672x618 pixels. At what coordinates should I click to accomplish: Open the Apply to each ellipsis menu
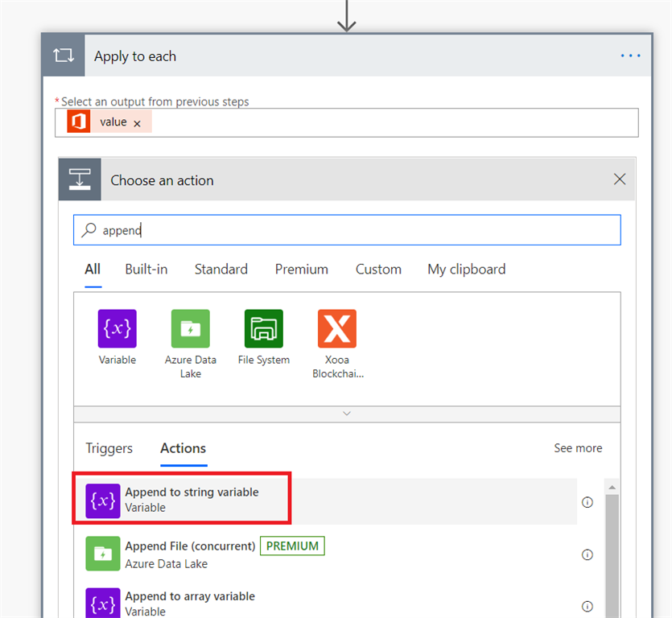(630, 56)
